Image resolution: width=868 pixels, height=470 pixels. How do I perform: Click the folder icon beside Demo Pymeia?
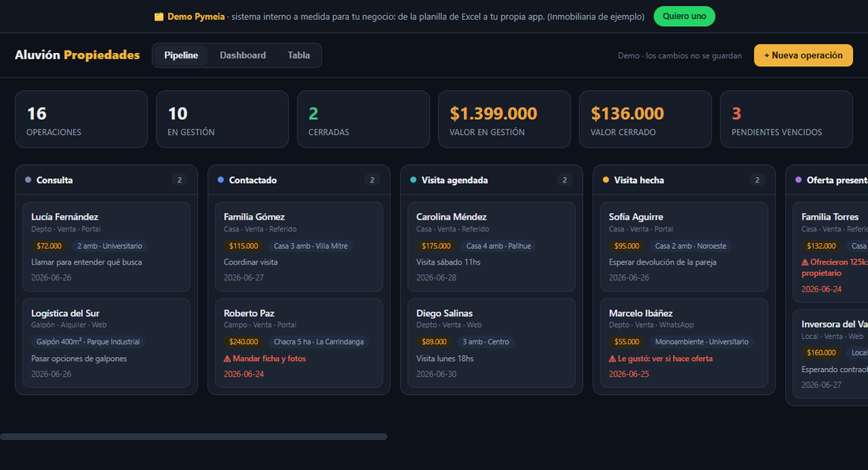(159, 17)
